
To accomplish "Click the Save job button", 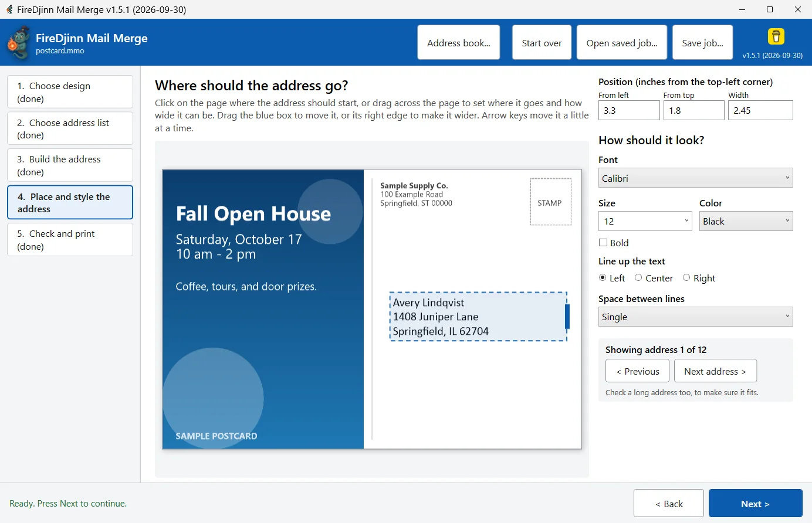I will [702, 43].
